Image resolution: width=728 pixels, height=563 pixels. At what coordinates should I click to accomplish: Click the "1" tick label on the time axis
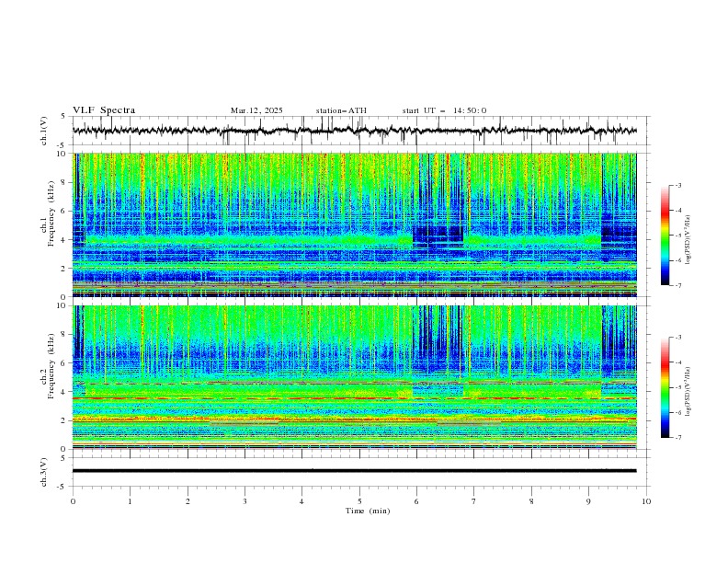[x=130, y=501]
